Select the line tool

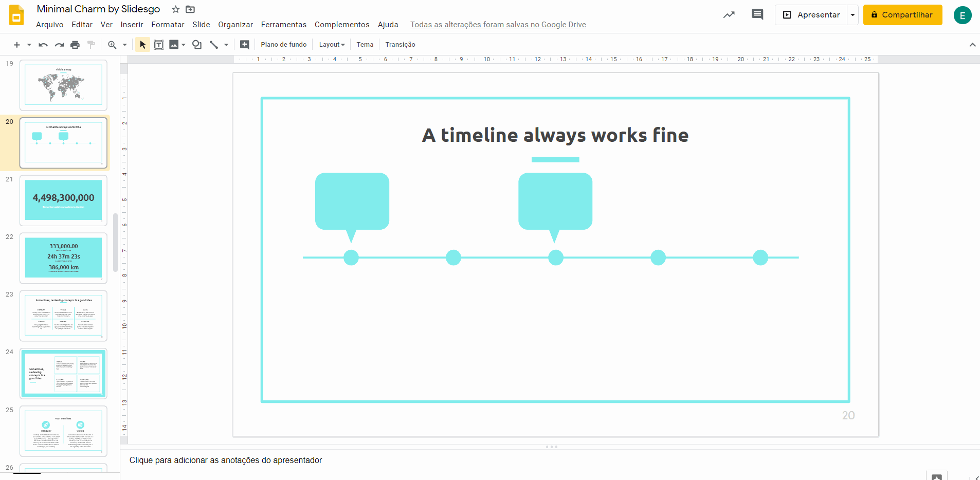[x=214, y=45]
